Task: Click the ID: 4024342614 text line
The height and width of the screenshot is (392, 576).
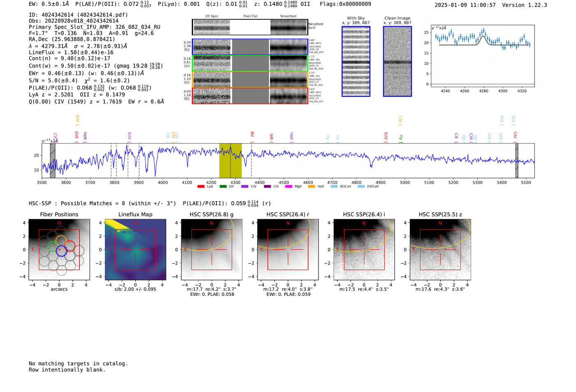Action: point(78,15)
